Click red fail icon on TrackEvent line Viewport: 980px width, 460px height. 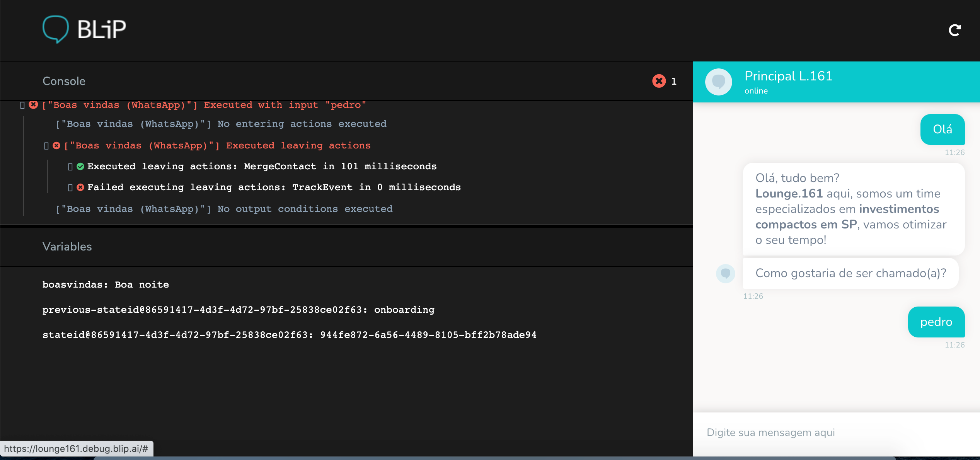point(80,187)
